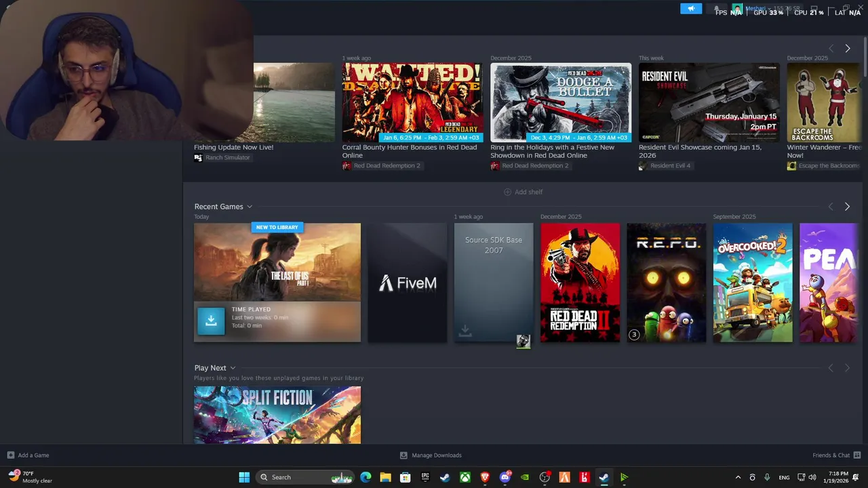This screenshot has width=868, height=488.
Task: Open Corral Bounty Hunter Bonuses news title
Action: [x=410, y=151]
